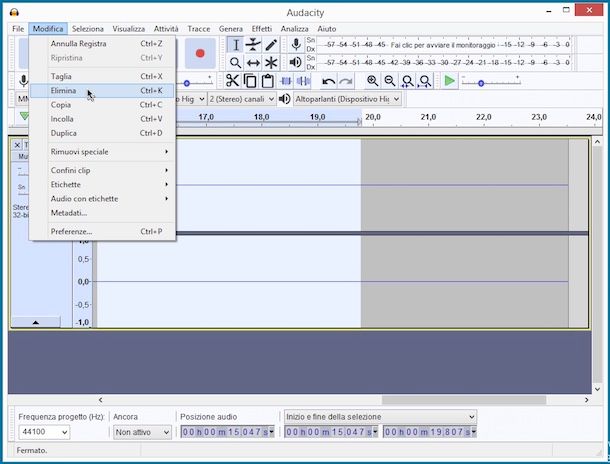
Task: Click the Trim audio icon
Action: coord(286,81)
